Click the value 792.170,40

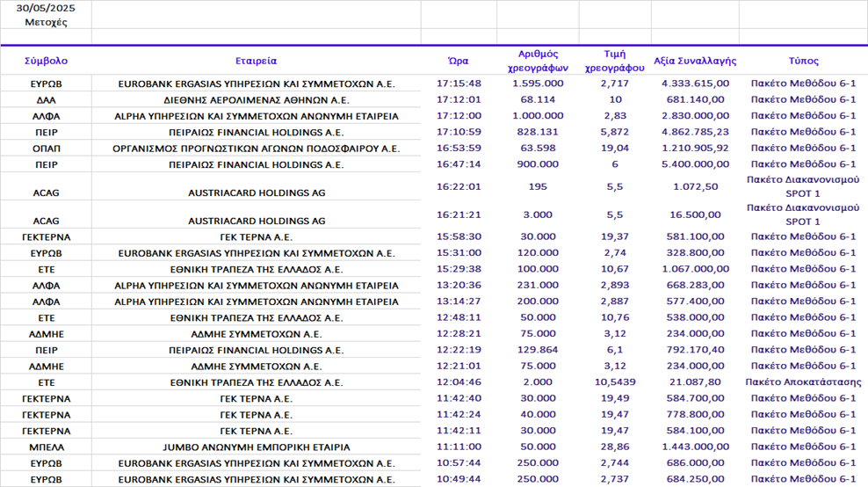tap(695, 350)
